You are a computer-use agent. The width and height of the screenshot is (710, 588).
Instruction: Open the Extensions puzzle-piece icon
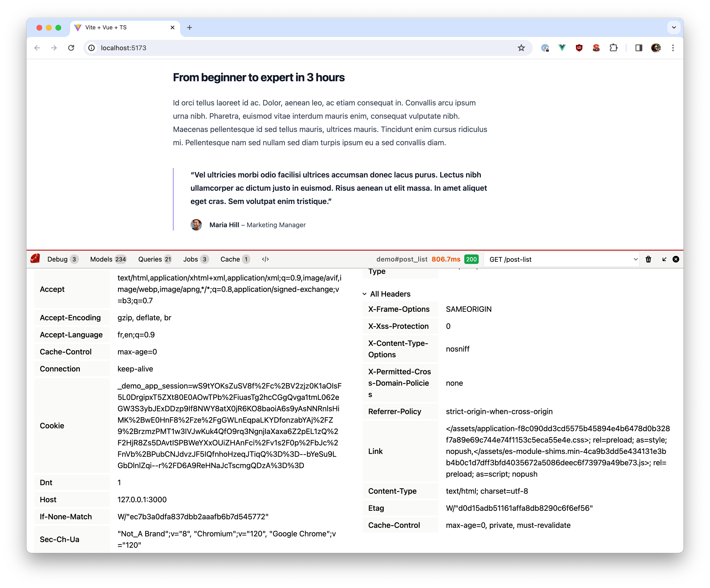pos(614,48)
